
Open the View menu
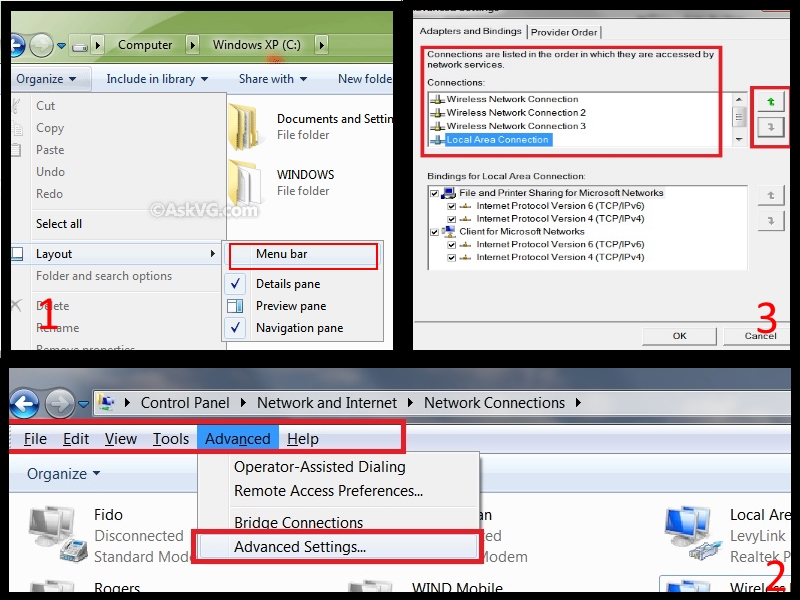[x=121, y=439]
